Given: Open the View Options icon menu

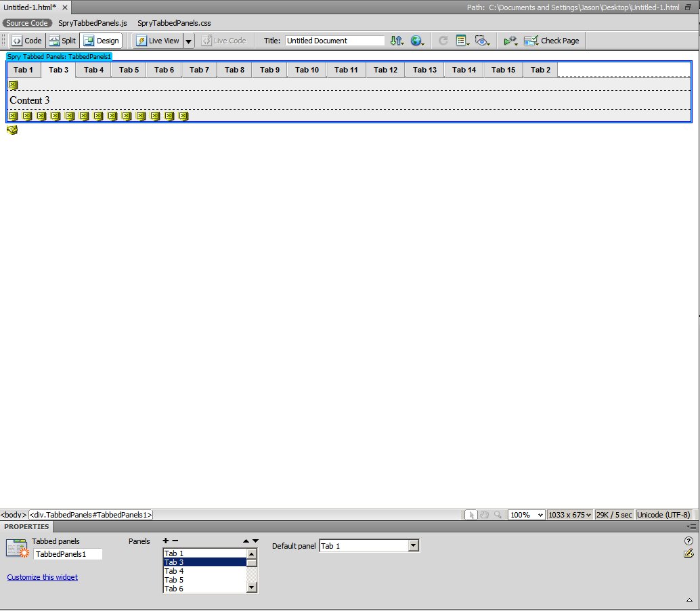Looking at the screenshot, I should click(x=463, y=41).
